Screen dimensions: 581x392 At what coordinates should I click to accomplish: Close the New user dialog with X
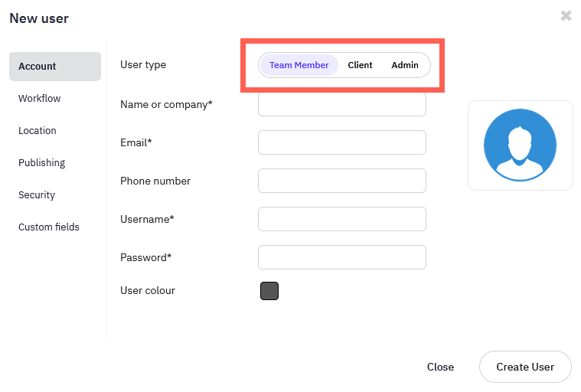click(566, 15)
